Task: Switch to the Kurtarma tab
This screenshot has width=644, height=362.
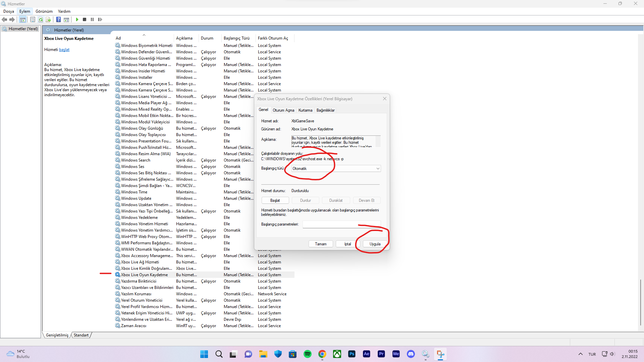Action: [305, 110]
